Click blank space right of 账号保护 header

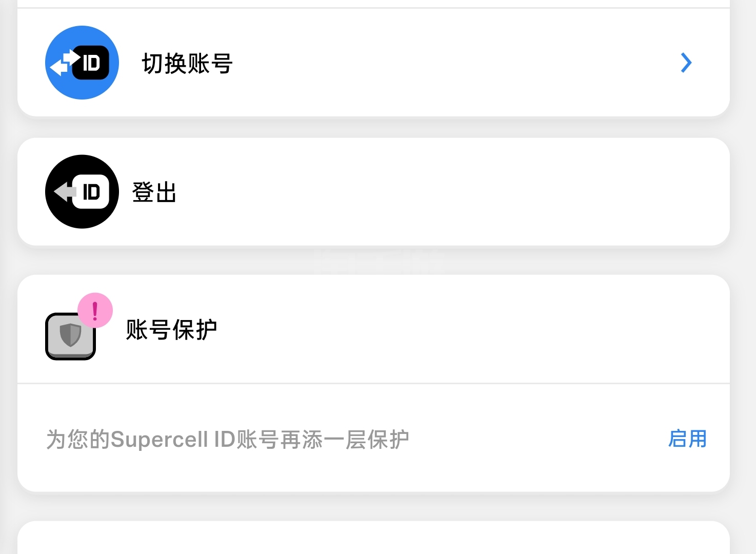462,329
